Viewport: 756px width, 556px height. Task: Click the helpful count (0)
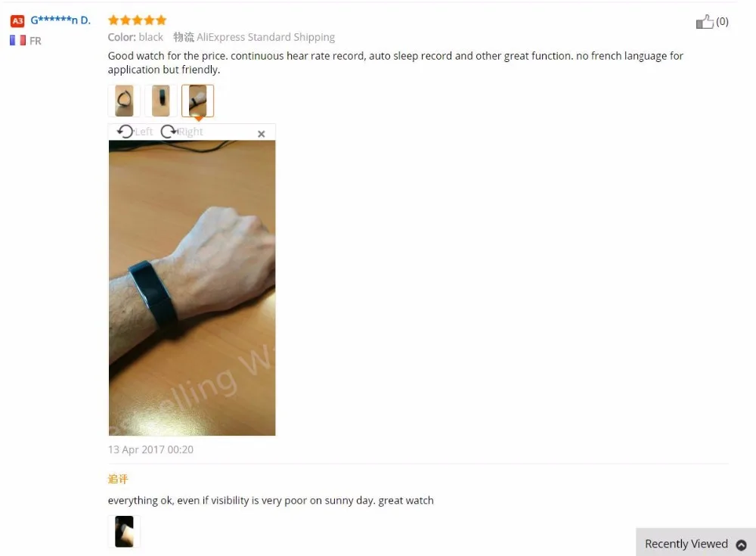[722, 22]
